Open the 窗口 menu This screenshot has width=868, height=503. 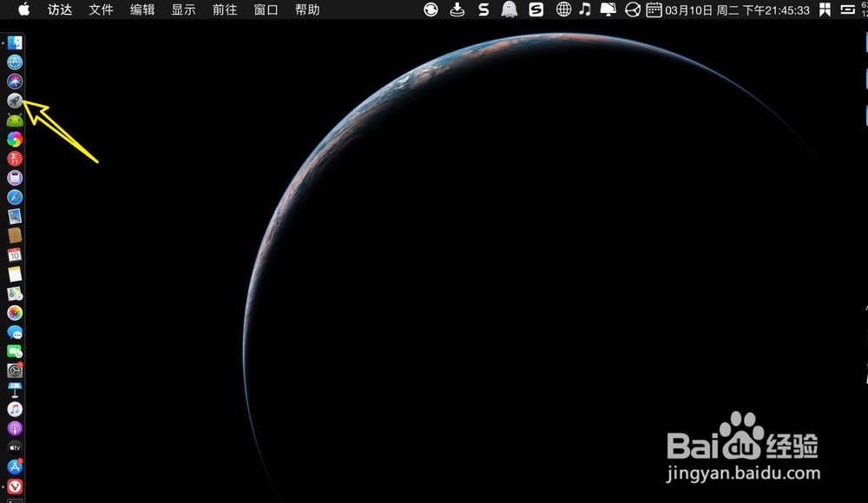pos(266,10)
